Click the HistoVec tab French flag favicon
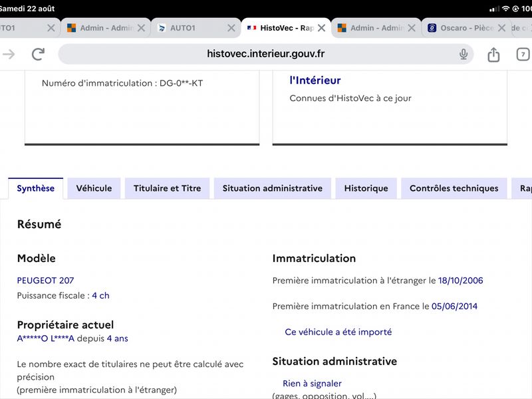Image resolution: width=532 pixels, height=399 pixels. point(251,28)
